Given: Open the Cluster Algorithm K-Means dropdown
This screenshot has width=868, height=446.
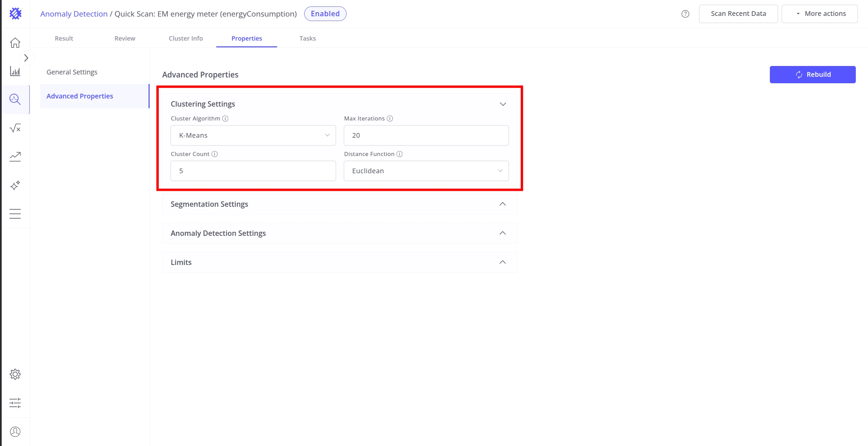Looking at the screenshot, I should [x=253, y=135].
